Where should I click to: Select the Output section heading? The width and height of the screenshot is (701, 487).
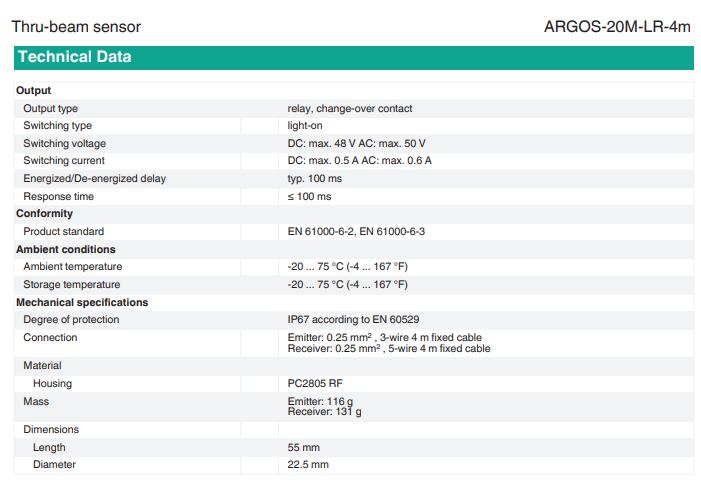[x=33, y=91]
